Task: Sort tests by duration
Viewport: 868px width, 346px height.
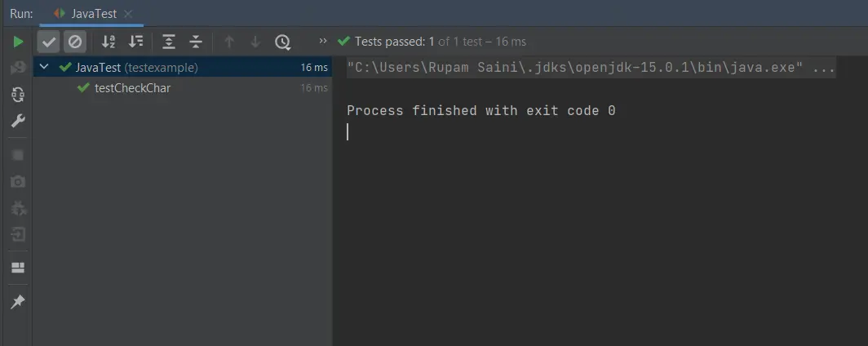Action: click(x=135, y=42)
